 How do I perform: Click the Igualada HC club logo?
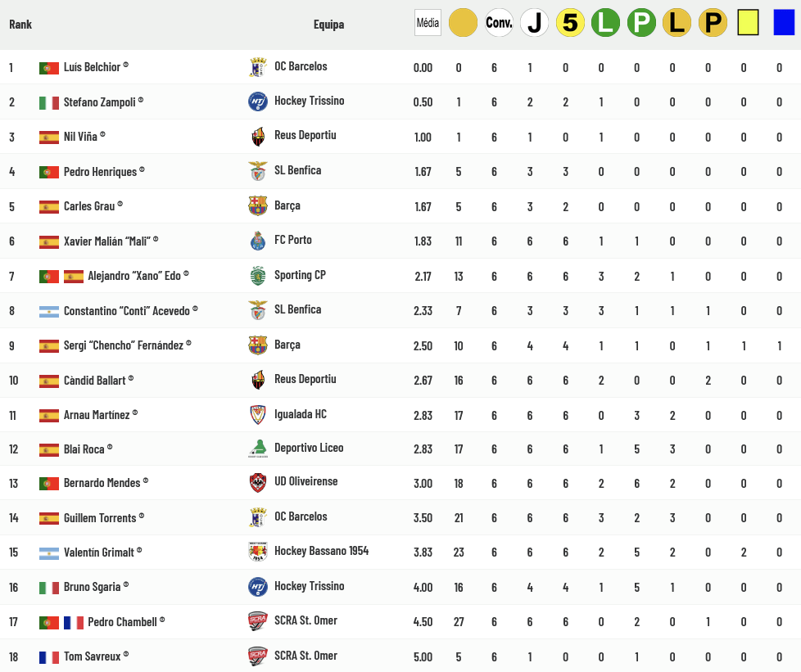(x=258, y=415)
